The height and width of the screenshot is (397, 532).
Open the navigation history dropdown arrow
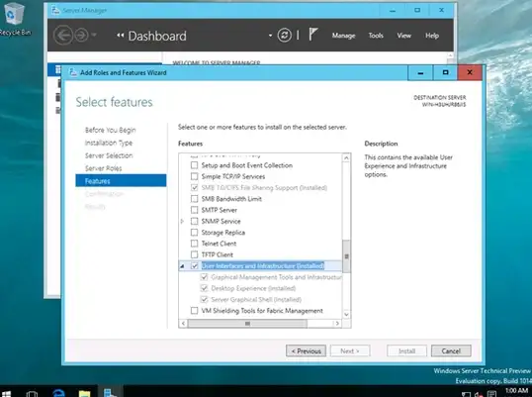pos(94,35)
